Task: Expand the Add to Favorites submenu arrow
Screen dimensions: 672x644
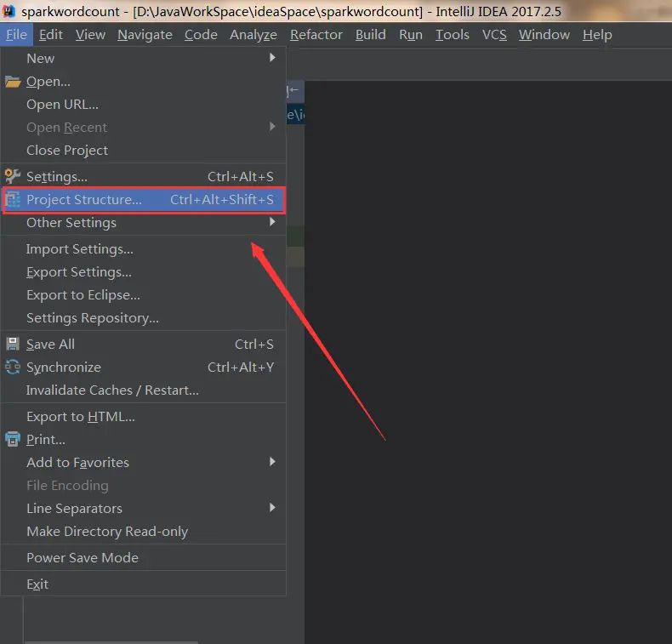Action: (272, 461)
